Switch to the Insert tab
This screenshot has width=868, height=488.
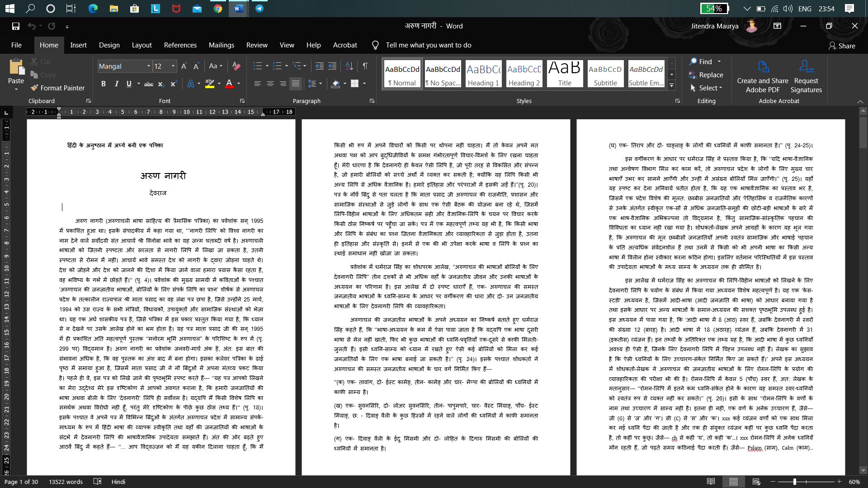click(78, 45)
